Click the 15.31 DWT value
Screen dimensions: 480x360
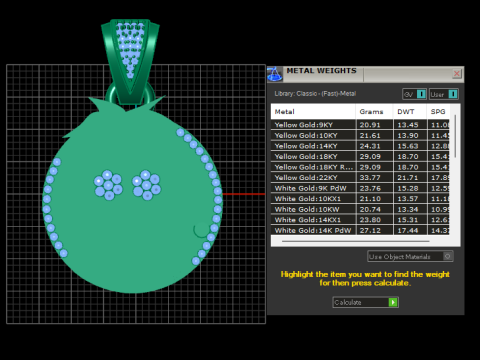[x=408, y=220]
